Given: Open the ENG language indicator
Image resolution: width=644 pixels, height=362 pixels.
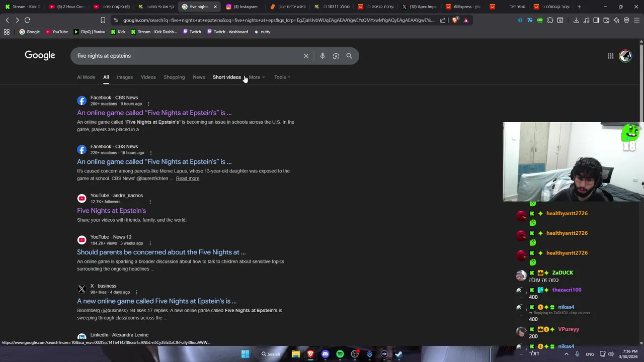Looking at the screenshot, I should [590, 354].
